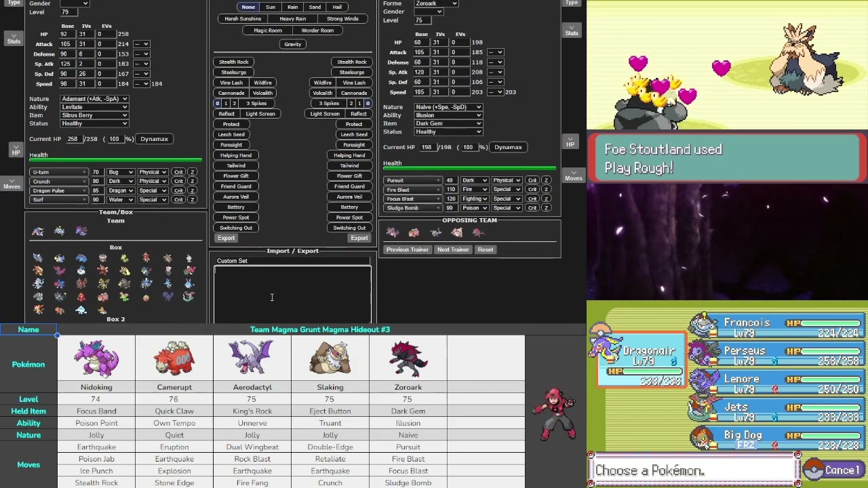Click the second sprite in Team row
Image resolution: width=868 pixels, height=488 pixels.
tap(60, 232)
